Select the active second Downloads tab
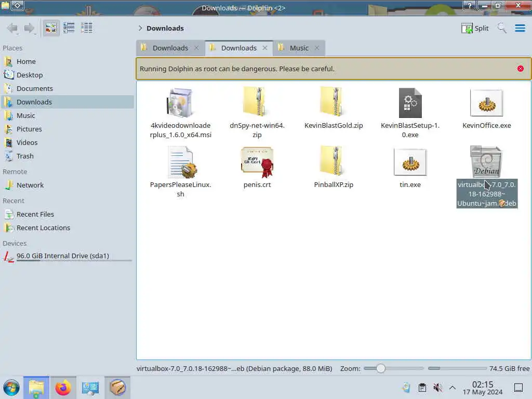The width and height of the screenshot is (532, 399). point(239,48)
